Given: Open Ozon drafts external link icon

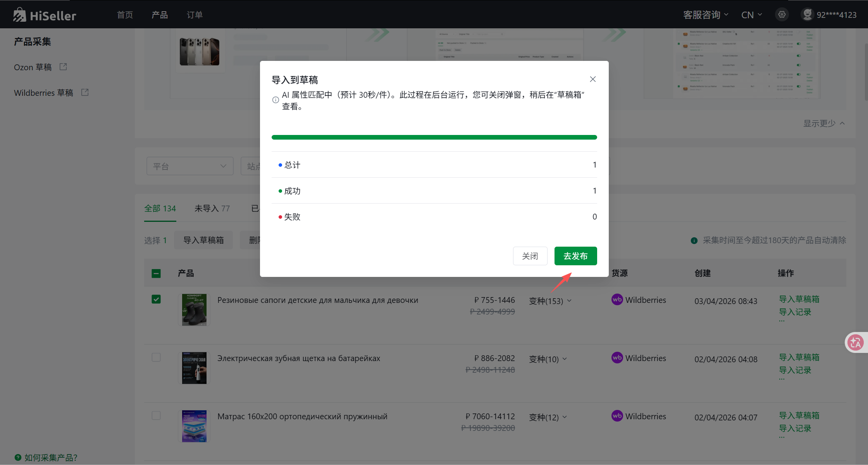Looking at the screenshot, I should point(63,67).
